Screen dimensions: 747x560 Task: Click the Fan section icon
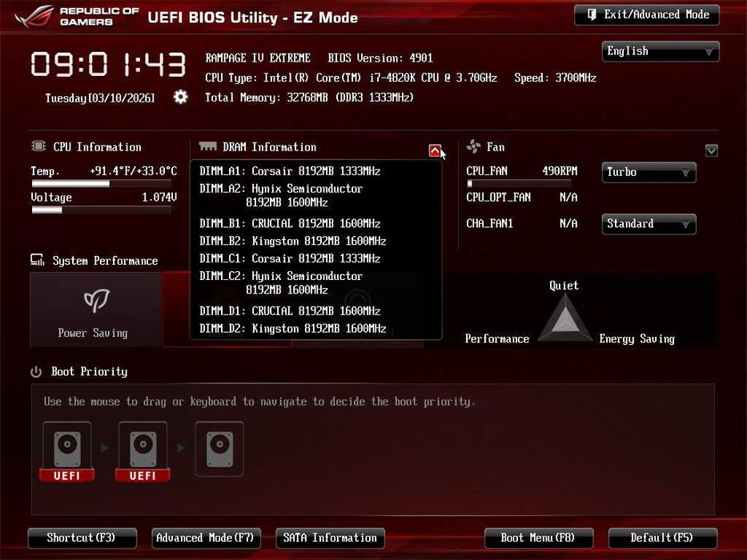tap(473, 146)
